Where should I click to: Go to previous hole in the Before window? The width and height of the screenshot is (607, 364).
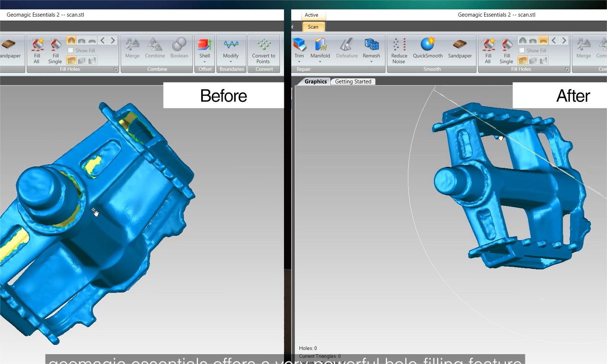point(103,40)
